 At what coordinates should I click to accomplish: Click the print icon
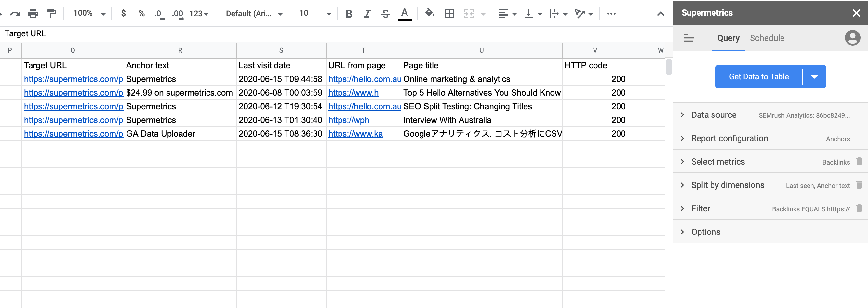tap(33, 13)
